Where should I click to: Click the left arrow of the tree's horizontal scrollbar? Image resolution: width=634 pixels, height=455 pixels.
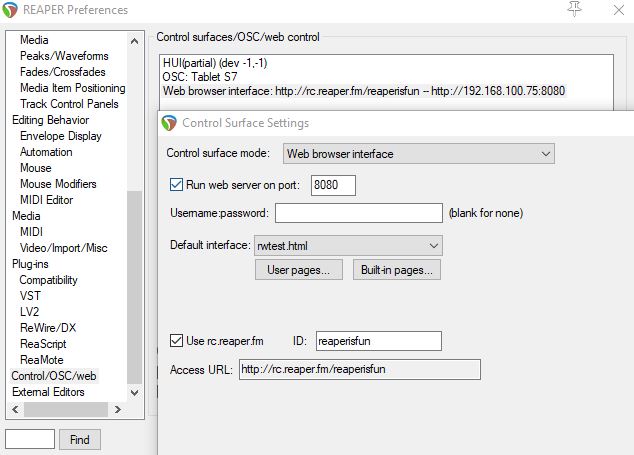pos(15,410)
